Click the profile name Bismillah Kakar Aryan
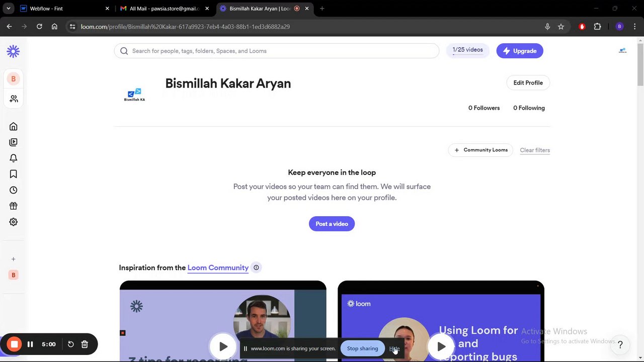Viewport: 644px width, 362px height. 228,83
